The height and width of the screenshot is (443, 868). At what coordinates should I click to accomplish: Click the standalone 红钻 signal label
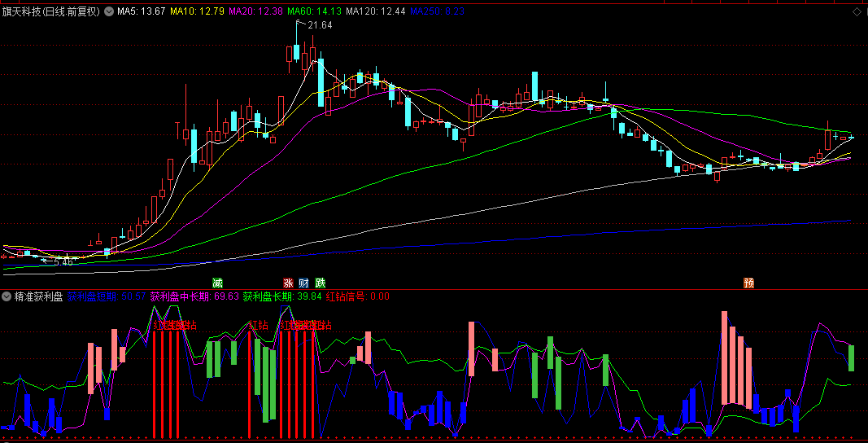pos(258,325)
